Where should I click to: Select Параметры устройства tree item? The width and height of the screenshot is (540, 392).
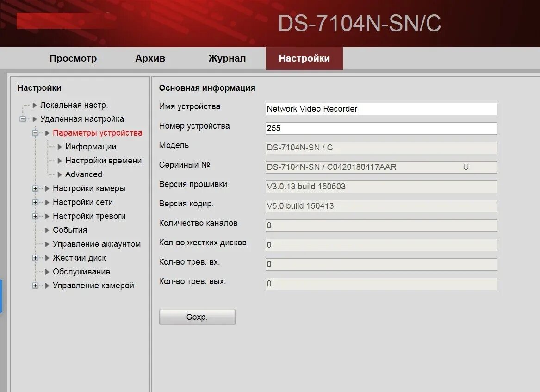click(x=98, y=133)
